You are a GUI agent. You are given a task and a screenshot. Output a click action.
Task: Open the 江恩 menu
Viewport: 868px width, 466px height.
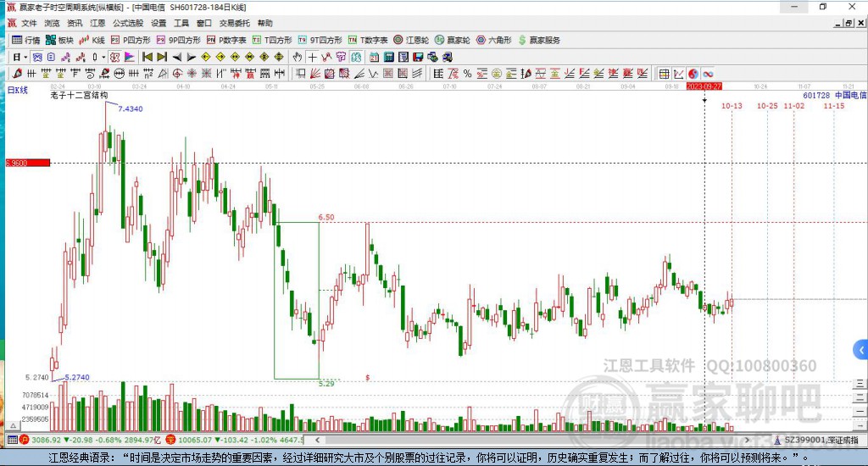click(97, 23)
